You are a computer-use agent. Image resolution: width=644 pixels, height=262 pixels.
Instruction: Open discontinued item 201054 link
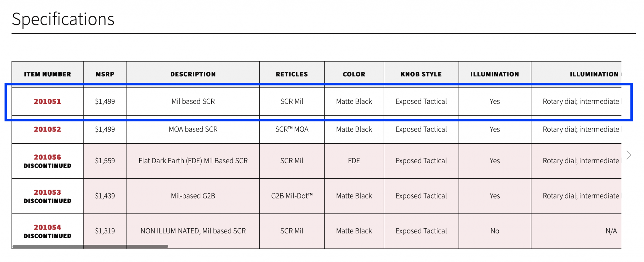pyautogui.click(x=47, y=227)
